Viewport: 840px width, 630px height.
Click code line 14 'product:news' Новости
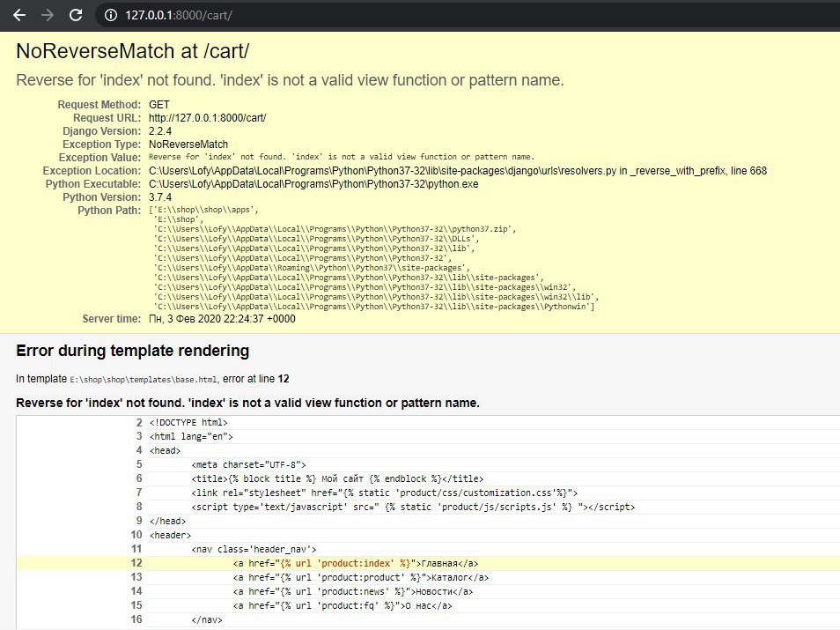353,591
